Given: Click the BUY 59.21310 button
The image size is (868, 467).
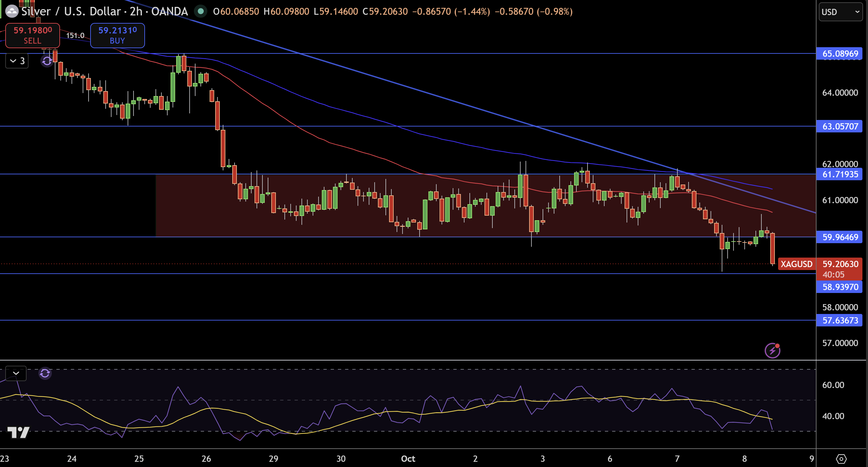Looking at the screenshot, I should coord(117,35).
